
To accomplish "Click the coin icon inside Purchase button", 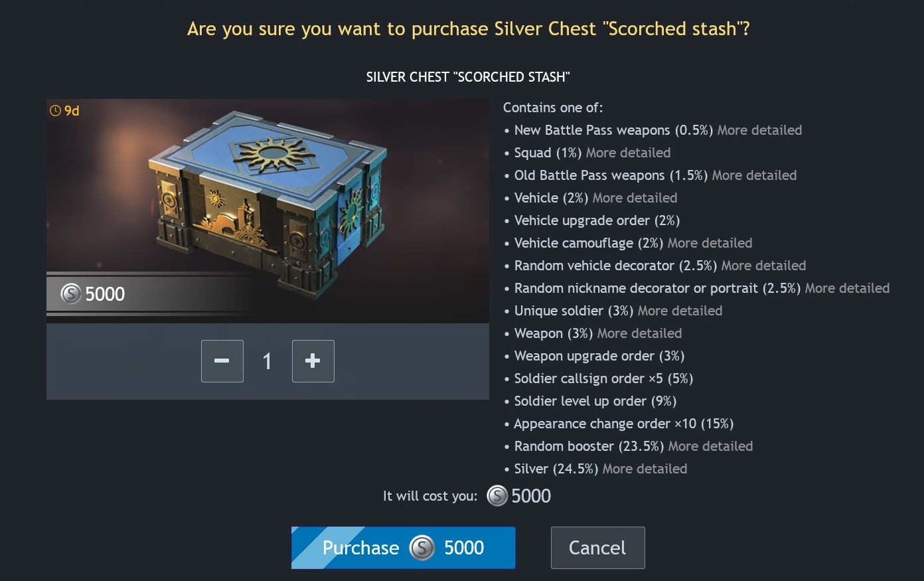I will (422, 548).
